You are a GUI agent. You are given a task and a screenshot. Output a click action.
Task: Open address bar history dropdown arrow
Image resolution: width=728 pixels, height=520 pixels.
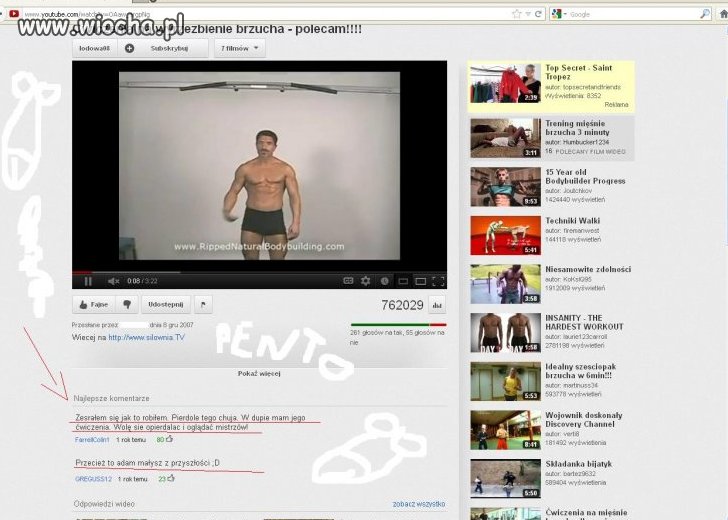(x=528, y=14)
